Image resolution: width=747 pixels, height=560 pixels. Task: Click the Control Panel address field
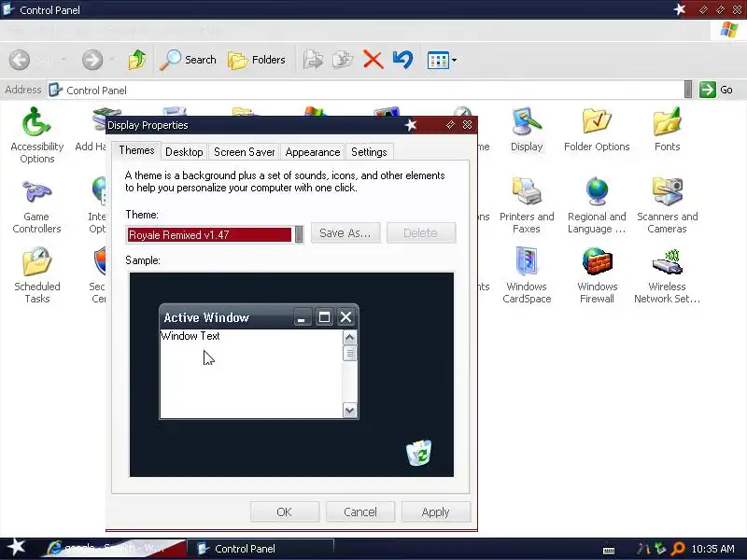click(364, 90)
